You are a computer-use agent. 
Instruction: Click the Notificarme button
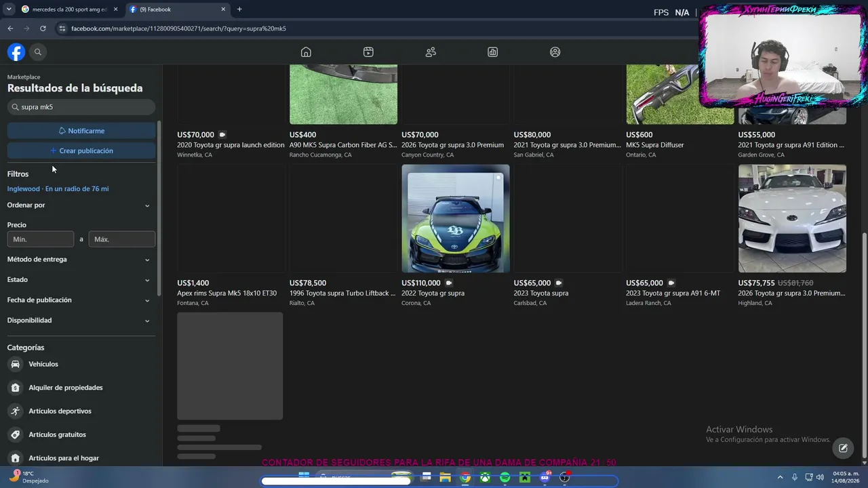tap(81, 131)
